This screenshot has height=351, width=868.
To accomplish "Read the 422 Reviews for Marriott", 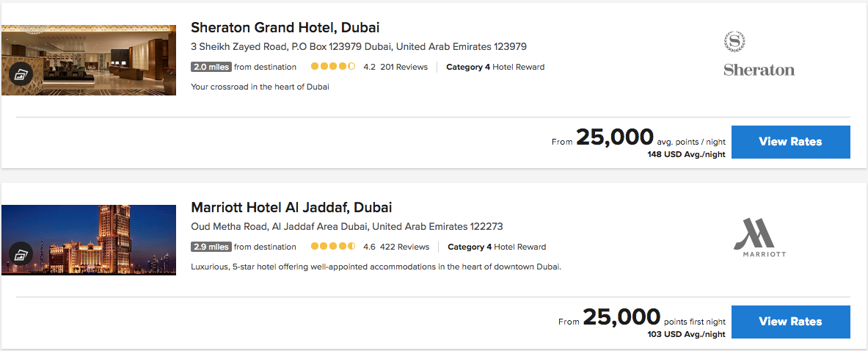I will click(x=406, y=247).
